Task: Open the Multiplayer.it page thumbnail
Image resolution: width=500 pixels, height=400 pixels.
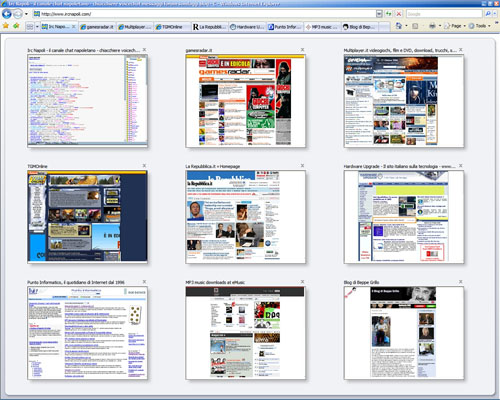Action: pos(404,101)
